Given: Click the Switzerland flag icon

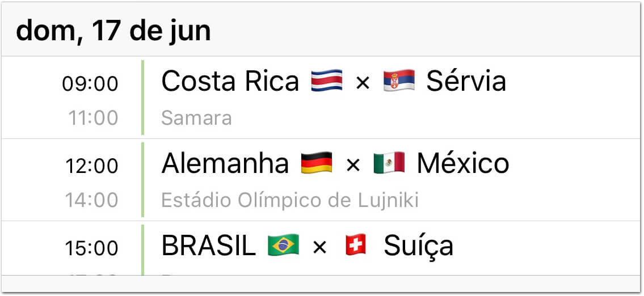Looking at the screenshot, I should [x=356, y=245].
